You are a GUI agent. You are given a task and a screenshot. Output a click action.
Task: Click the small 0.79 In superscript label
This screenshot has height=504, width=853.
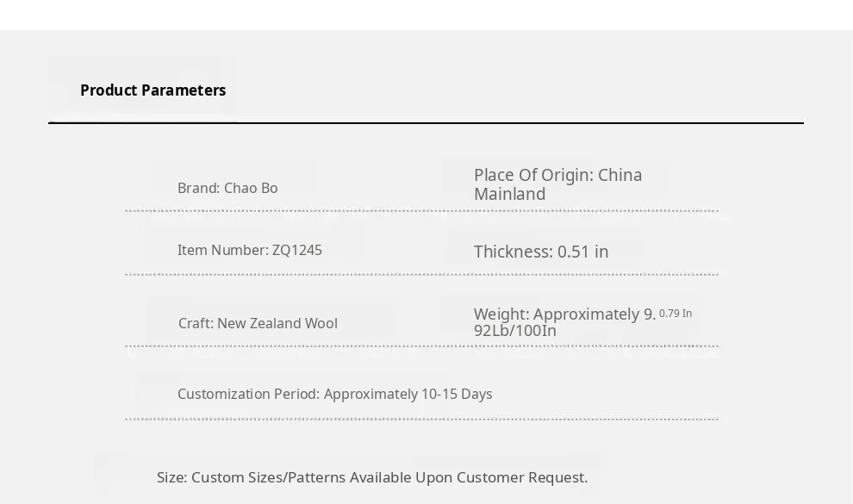coord(676,314)
